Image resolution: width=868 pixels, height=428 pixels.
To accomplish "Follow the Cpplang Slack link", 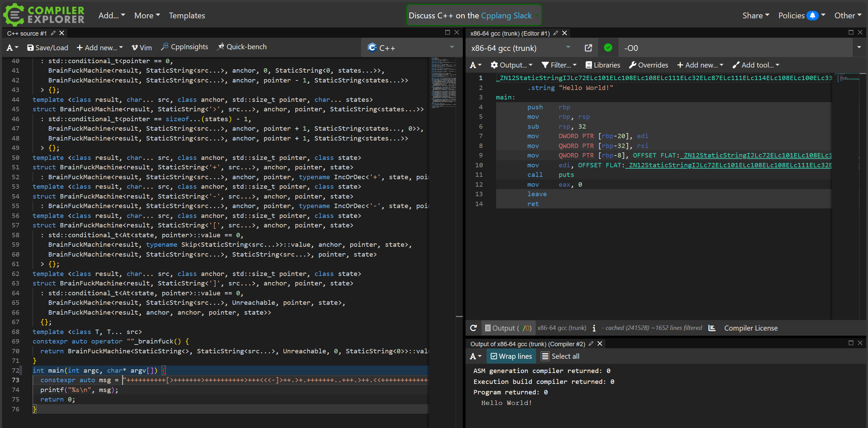I will (506, 16).
